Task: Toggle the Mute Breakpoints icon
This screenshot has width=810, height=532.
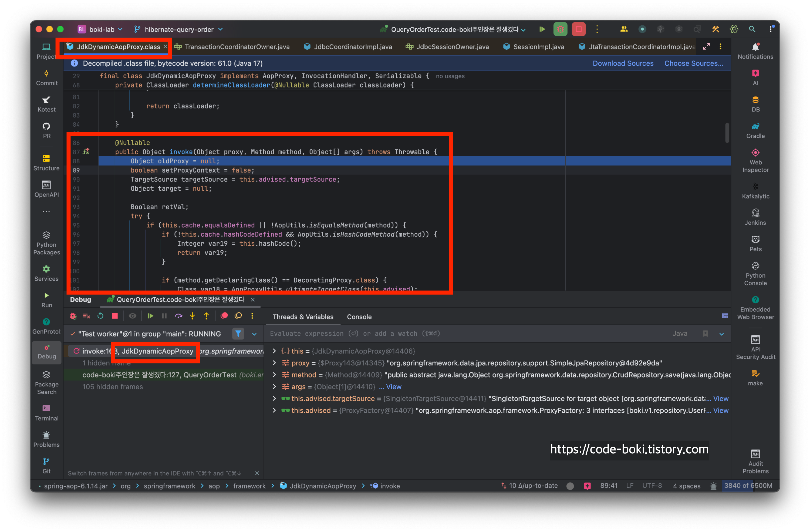Action: [x=238, y=316]
